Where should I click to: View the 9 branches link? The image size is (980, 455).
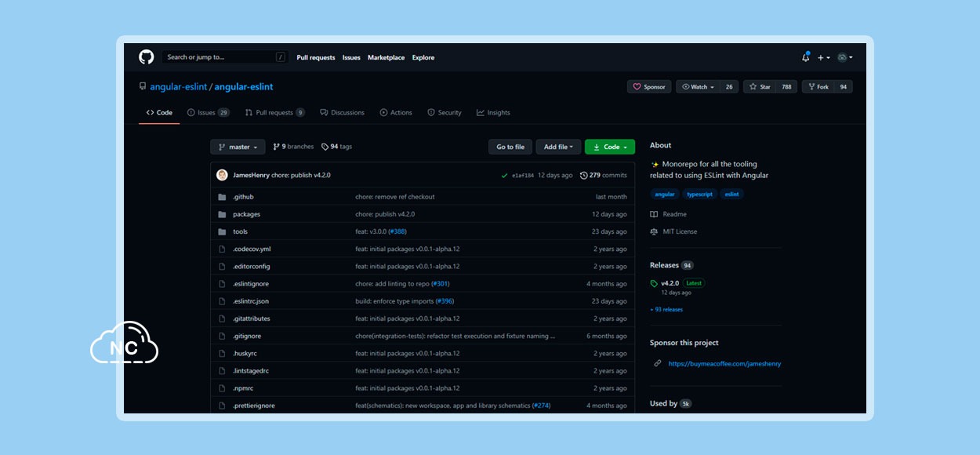tap(293, 147)
